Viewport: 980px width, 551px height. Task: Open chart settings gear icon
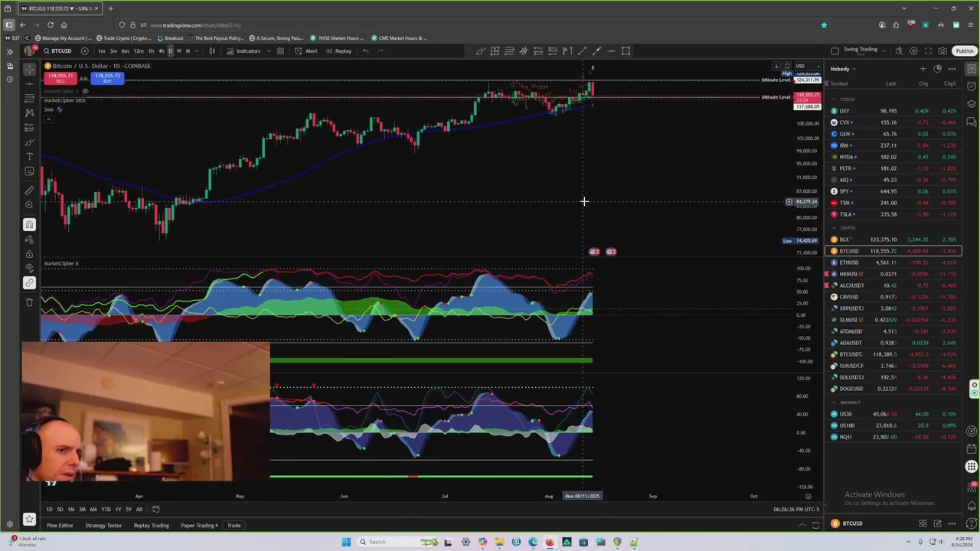(913, 51)
